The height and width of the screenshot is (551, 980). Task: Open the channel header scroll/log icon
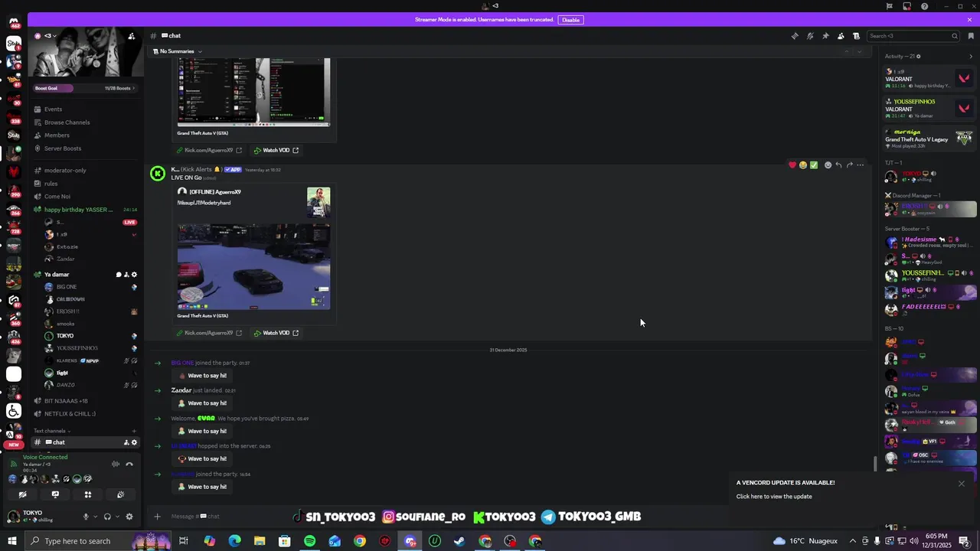(x=856, y=36)
